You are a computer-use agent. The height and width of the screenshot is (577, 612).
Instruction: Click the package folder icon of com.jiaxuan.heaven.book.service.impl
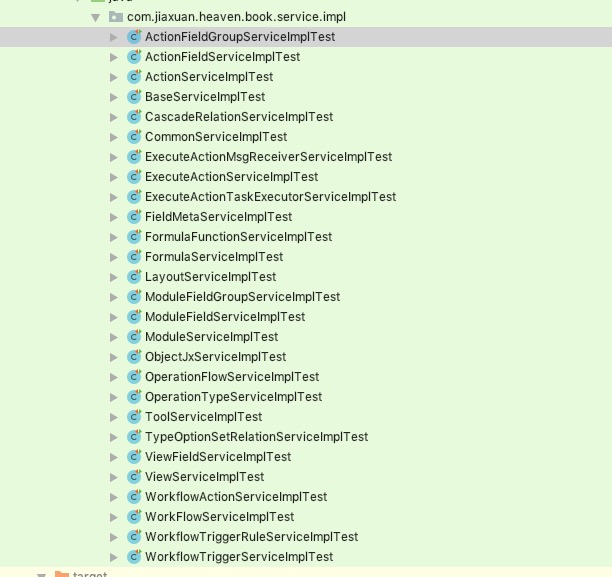[x=116, y=17]
